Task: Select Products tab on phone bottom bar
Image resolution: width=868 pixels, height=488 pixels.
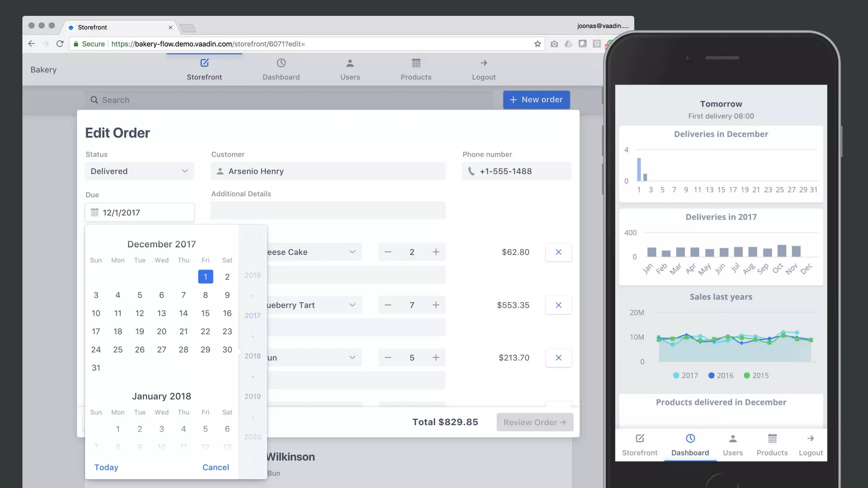Action: 772,444
